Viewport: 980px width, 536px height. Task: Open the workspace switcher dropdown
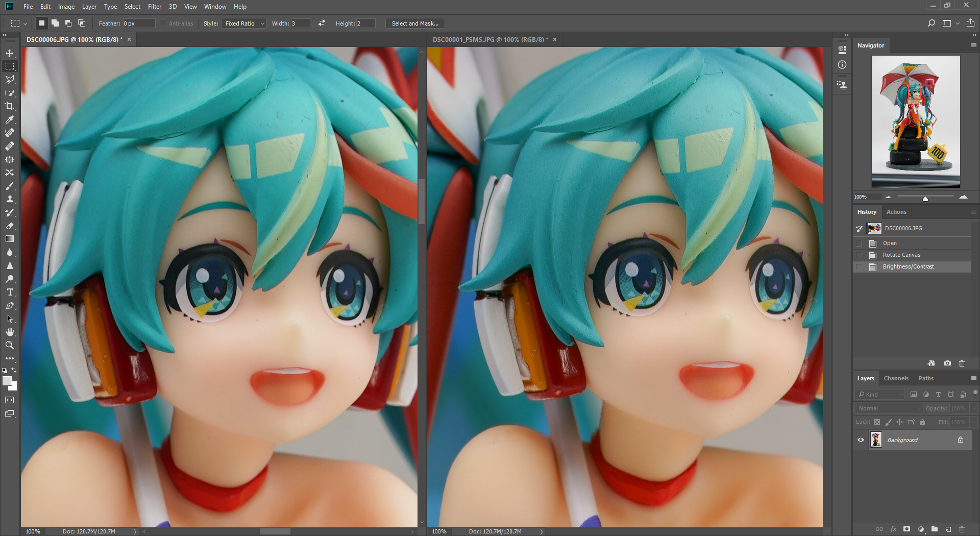tap(950, 23)
